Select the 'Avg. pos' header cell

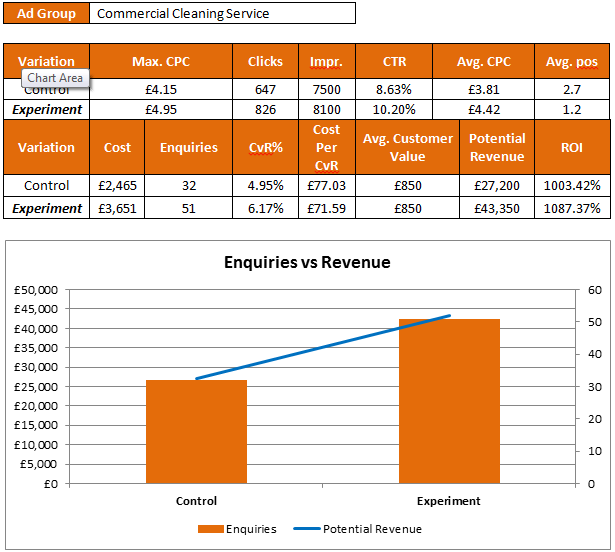(572, 62)
